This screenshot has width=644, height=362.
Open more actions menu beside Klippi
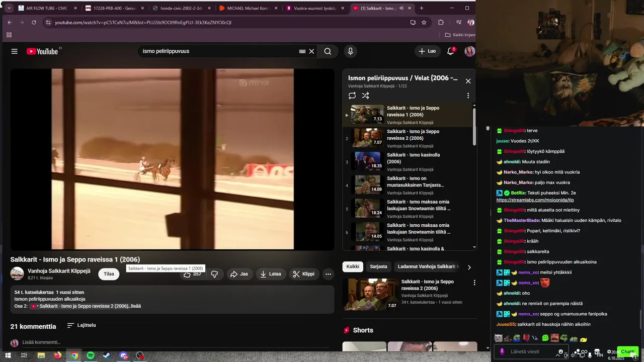click(328, 274)
